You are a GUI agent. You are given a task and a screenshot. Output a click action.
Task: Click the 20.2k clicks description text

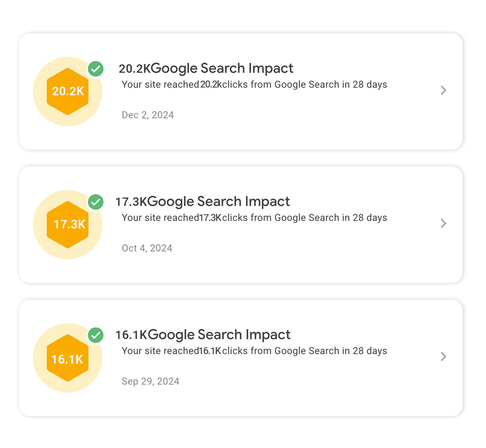[x=254, y=85]
